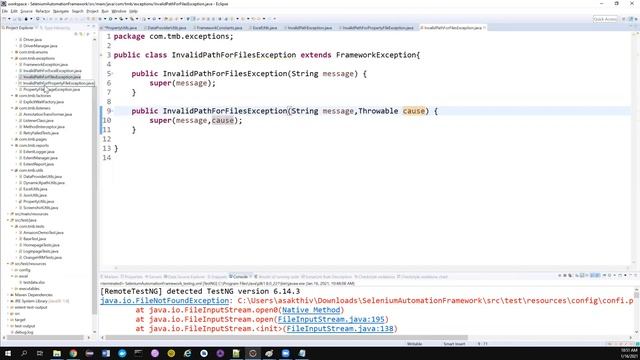
Task: Collapse all in Project Explorer toolbar
Action: coord(76,34)
